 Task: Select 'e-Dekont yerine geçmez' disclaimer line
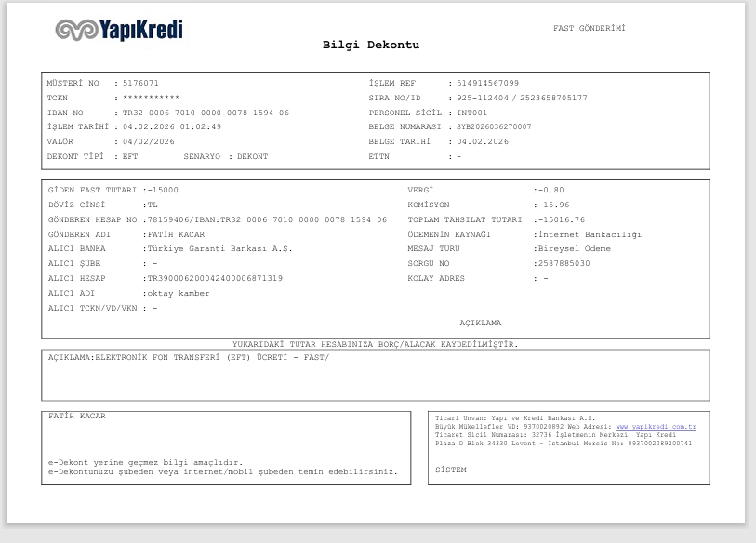145,462
